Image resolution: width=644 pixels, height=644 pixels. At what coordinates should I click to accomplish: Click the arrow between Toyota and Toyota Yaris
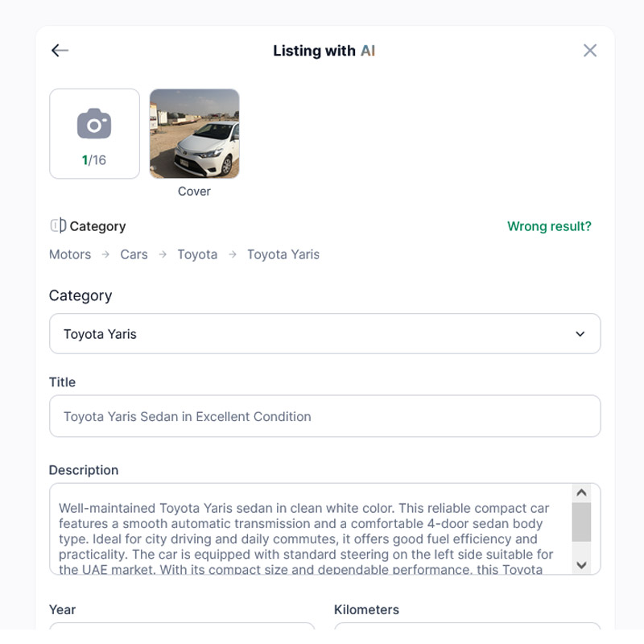233,254
